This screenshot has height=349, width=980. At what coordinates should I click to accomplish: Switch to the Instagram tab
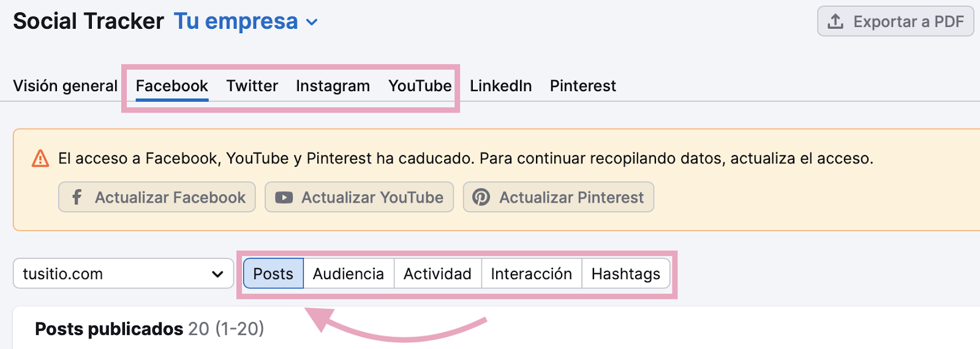tap(333, 86)
